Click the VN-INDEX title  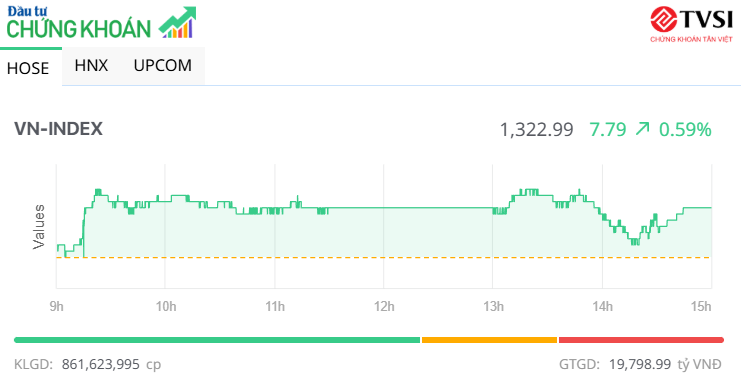point(58,129)
